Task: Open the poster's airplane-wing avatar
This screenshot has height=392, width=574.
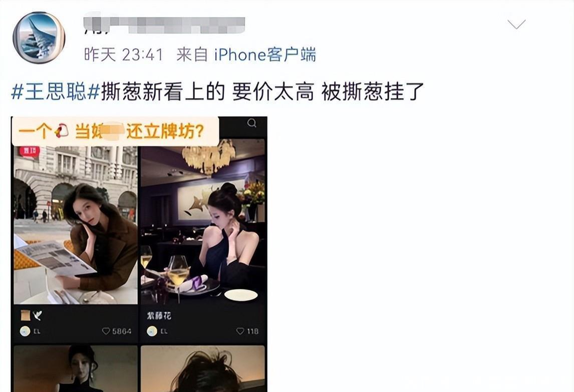Action: 39,38
